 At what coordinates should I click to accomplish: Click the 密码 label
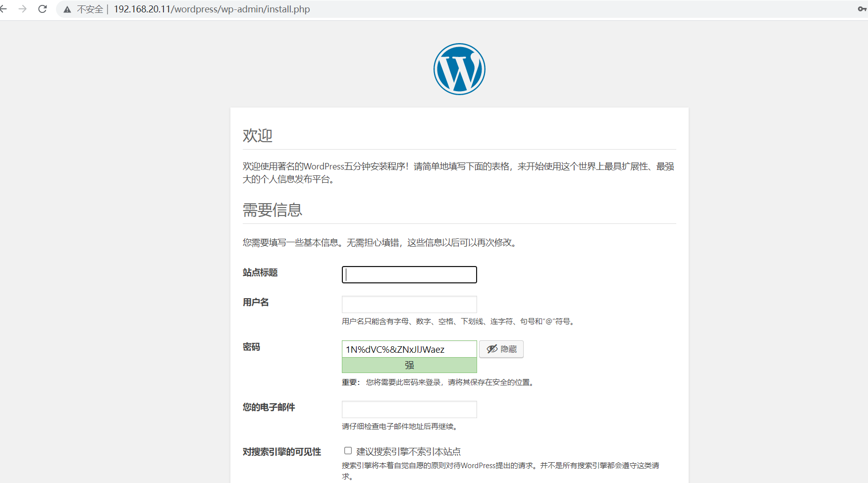point(251,347)
